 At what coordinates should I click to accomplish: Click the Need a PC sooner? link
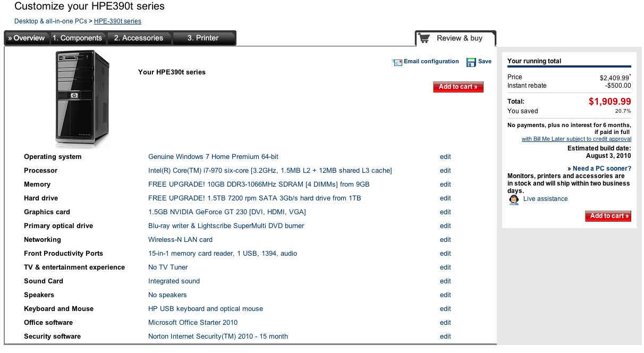tap(602, 169)
